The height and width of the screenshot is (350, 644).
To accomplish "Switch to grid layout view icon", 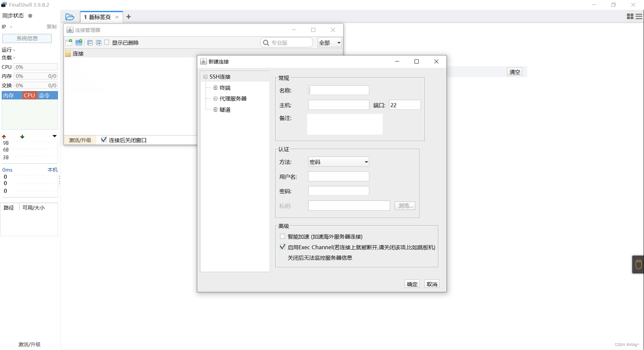I will tap(630, 16).
